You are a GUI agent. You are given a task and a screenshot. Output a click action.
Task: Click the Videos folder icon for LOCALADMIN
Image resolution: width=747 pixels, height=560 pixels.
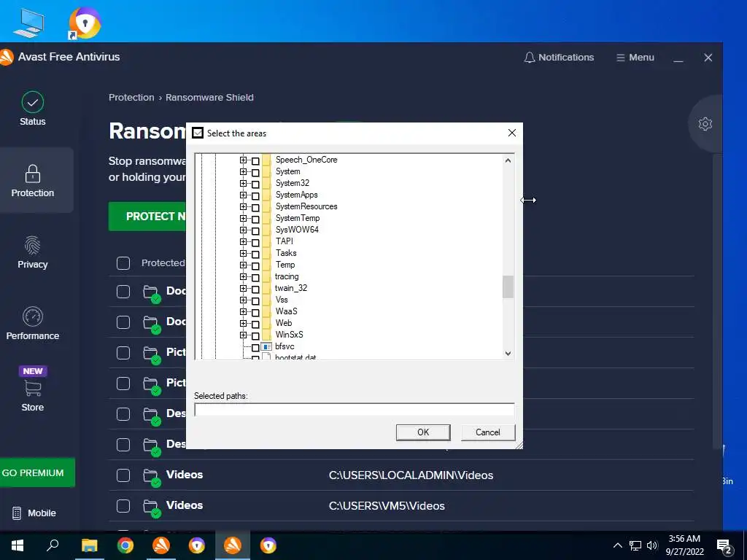point(152,476)
